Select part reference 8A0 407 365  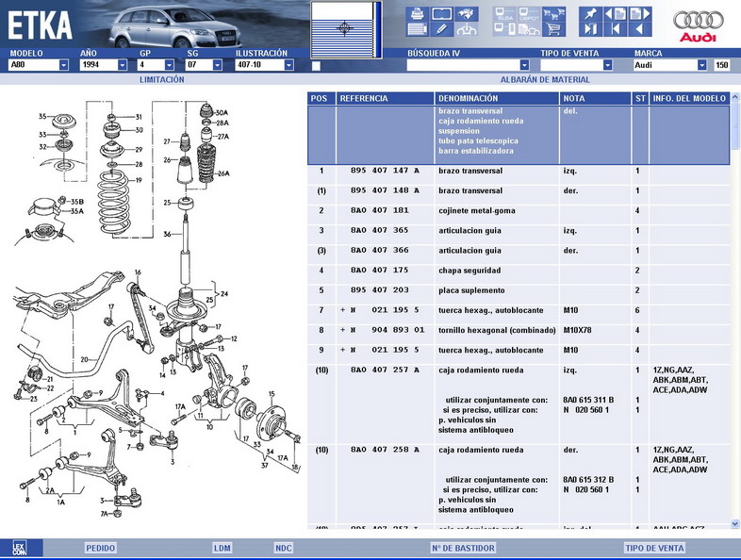[x=380, y=230]
